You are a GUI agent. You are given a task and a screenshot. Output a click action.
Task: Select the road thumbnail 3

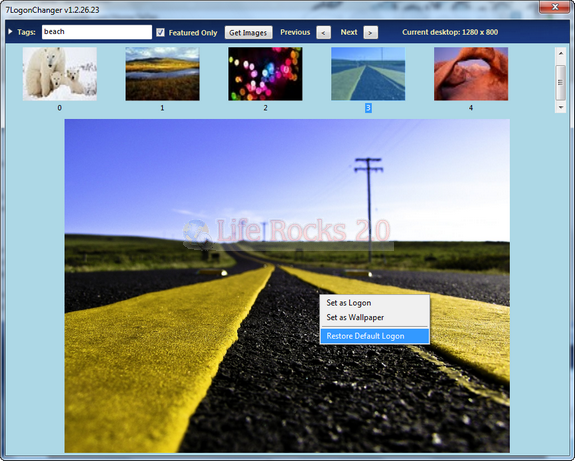tap(368, 74)
